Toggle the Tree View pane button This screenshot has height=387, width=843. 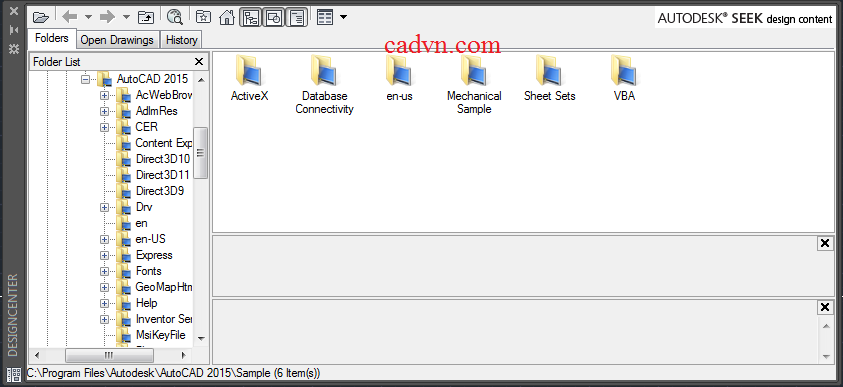click(251, 17)
